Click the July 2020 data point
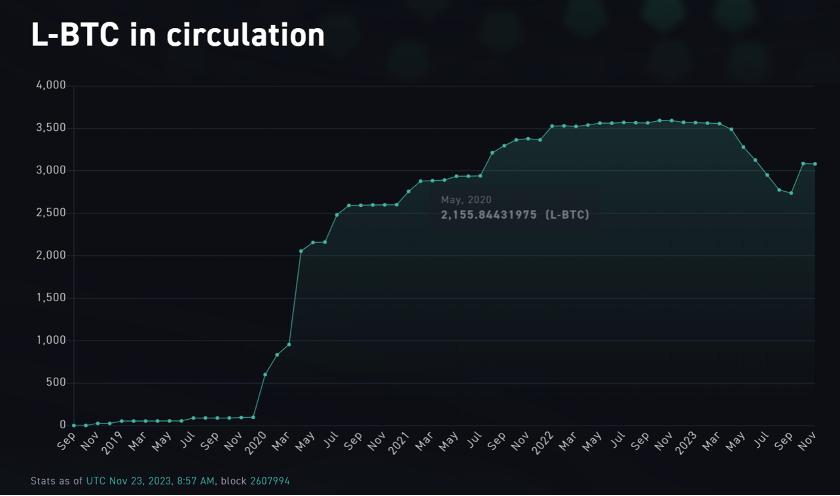Viewport: 840px width, 496px height. [337, 215]
